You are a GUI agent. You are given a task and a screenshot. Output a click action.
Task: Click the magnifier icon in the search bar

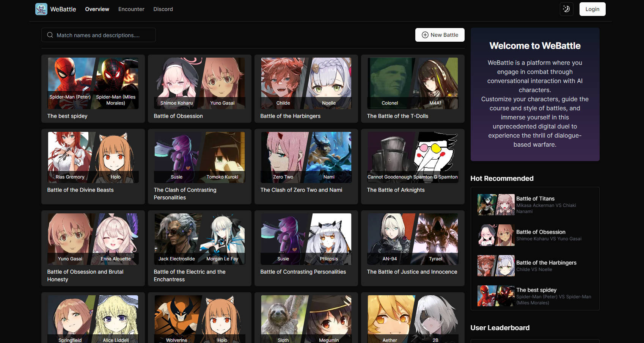50,35
